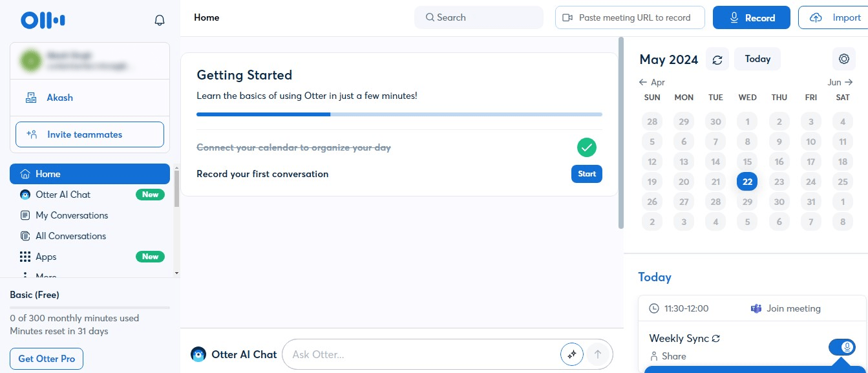The width and height of the screenshot is (868, 373).
Task: Click the All Conversations icon
Action: point(25,235)
